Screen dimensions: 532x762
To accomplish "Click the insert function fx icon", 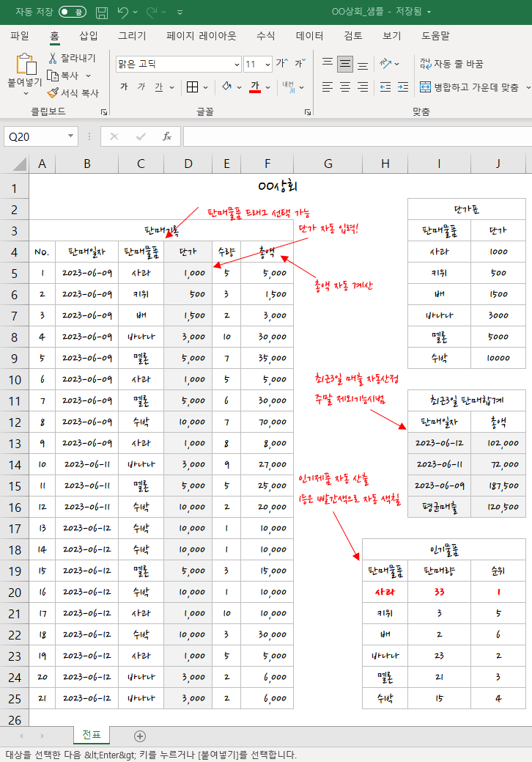I will (x=166, y=136).
